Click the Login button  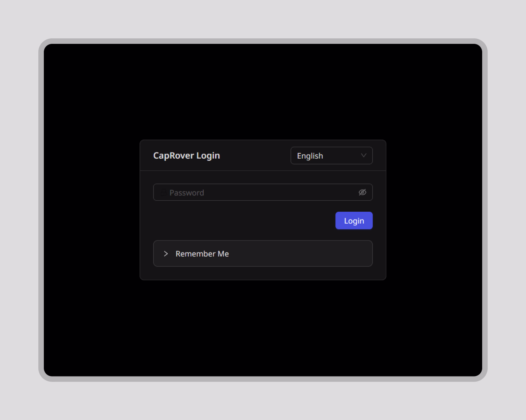pos(354,221)
